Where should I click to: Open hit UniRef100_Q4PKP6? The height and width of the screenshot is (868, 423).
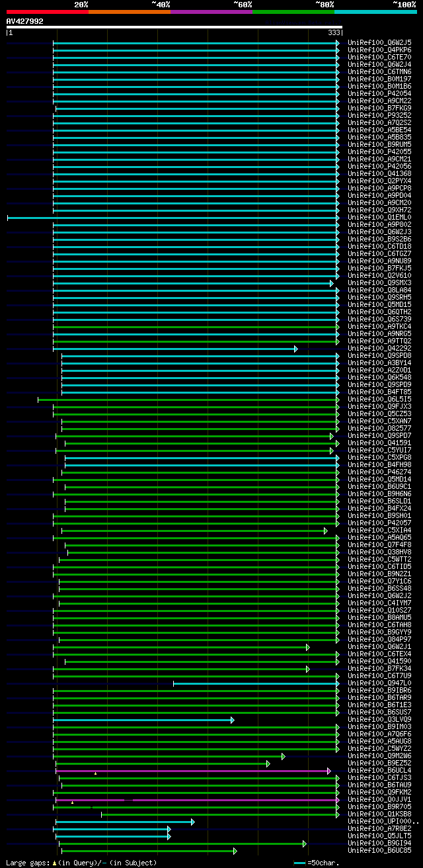coord(379,50)
